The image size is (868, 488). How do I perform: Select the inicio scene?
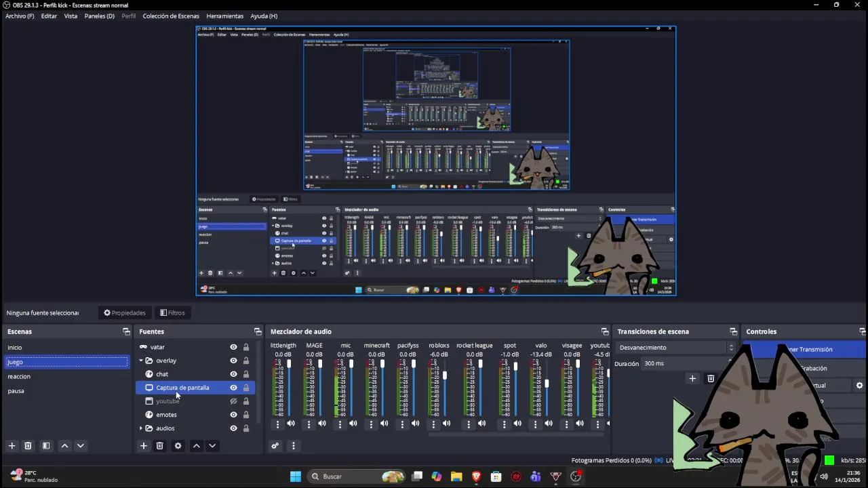(66, 347)
